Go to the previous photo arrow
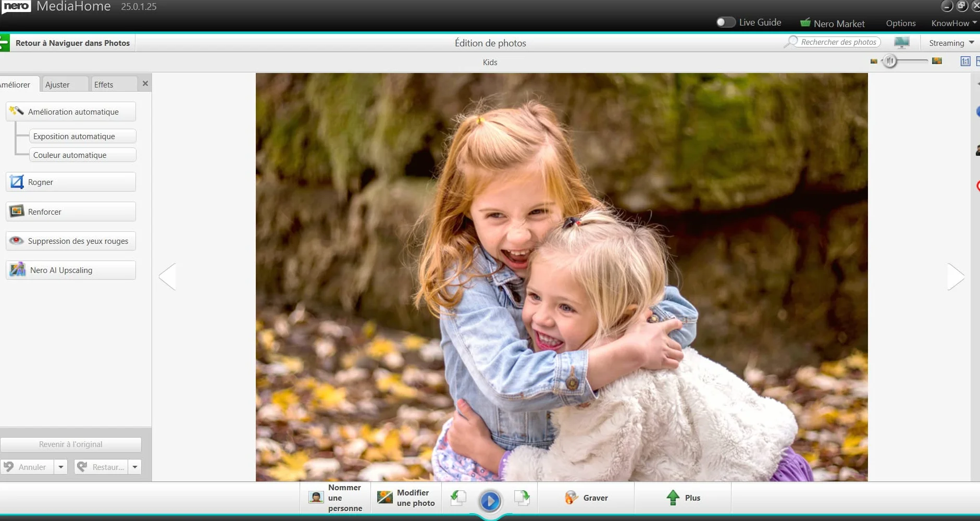 pos(167,276)
